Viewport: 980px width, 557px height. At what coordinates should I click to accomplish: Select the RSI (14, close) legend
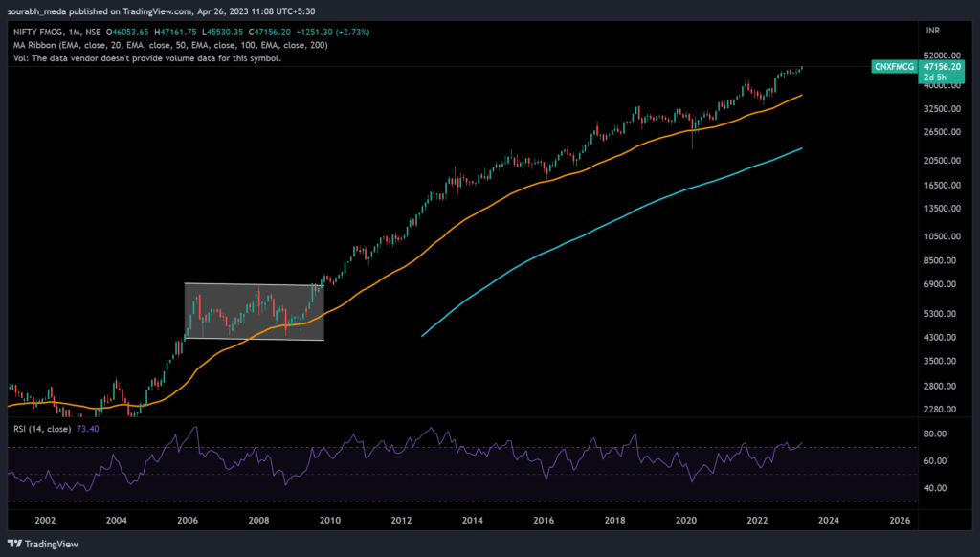(42, 429)
